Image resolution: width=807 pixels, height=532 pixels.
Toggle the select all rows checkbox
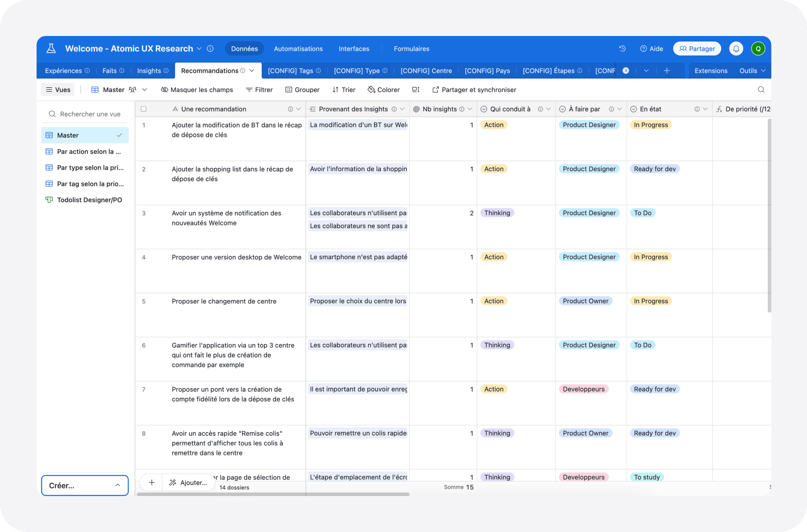pyautogui.click(x=144, y=109)
